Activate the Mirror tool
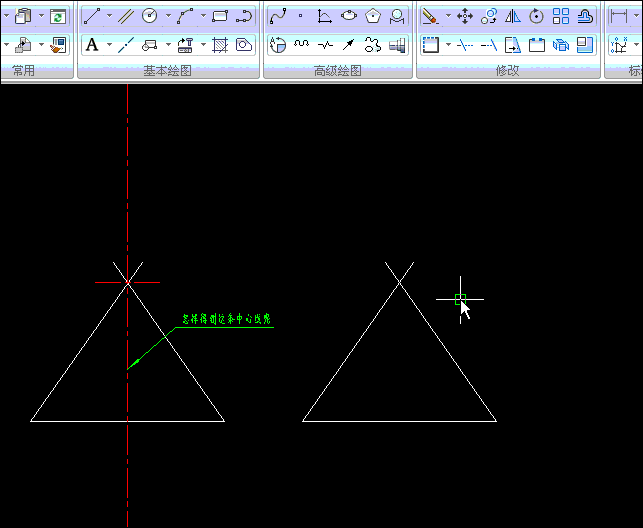 (x=512, y=16)
